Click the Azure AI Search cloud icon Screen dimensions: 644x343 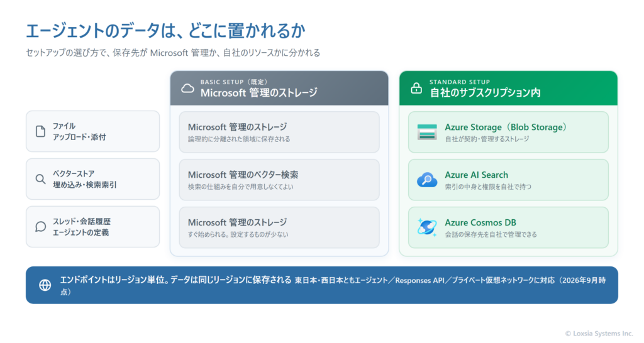(427, 180)
